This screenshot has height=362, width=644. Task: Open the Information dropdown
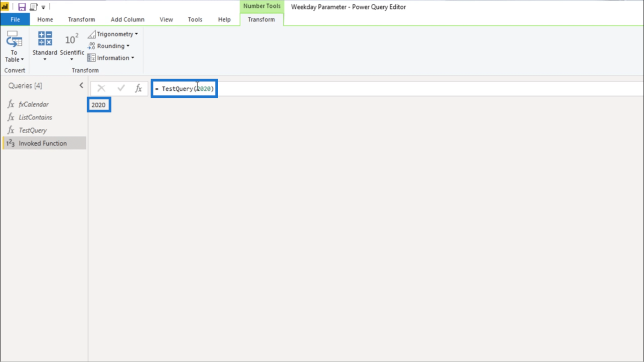[111, 58]
